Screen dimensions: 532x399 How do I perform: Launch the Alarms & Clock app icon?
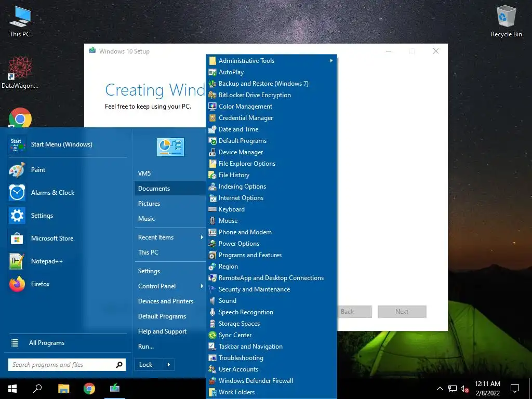(17, 193)
